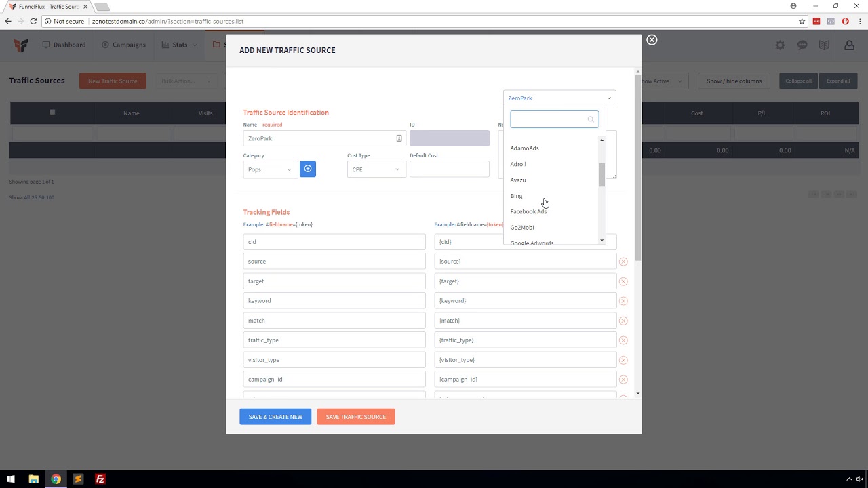868x488 pixels.
Task: Open Sublime Text from the taskbar
Action: coord(78,479)
